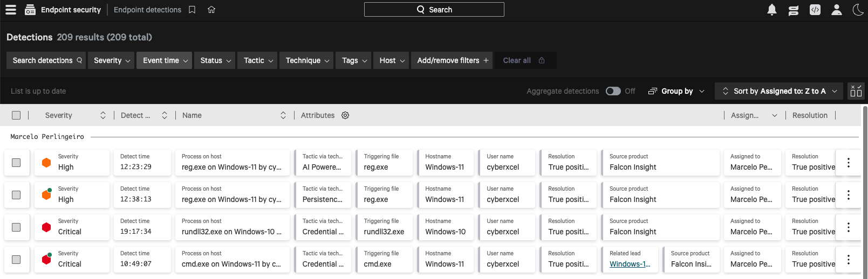Open the hamburger navigation menu
The height and width of the screenshot is (279, 868).
pos(11,10)
